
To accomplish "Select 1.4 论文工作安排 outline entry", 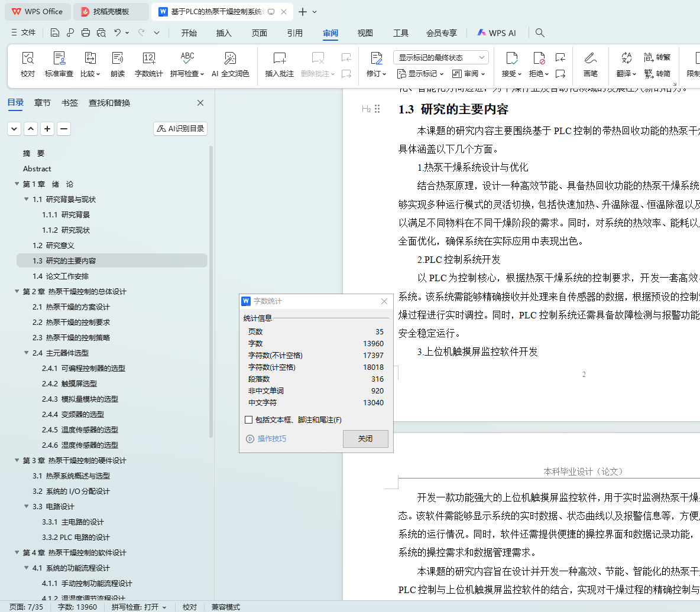I will coord(61,276).
